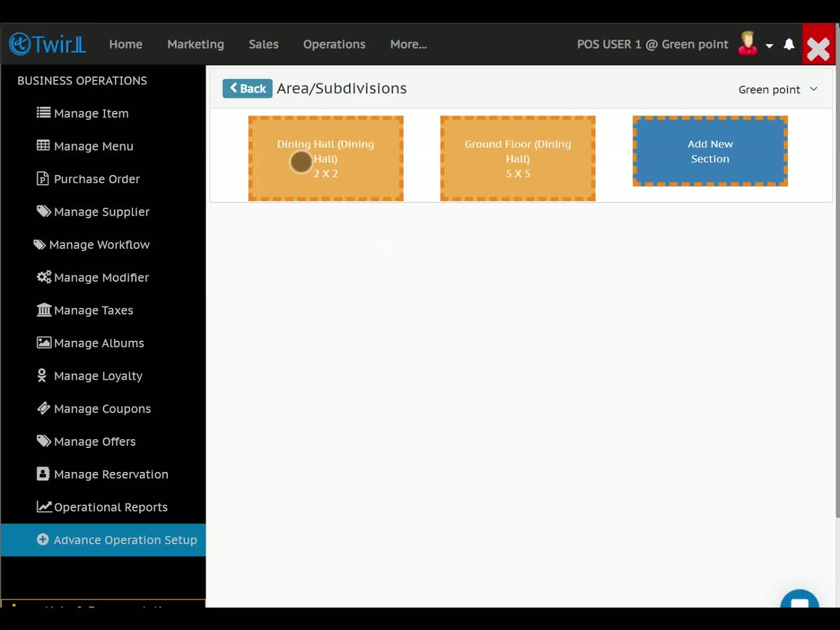Open the chat bubble widget
This screenshot has height=630, width=840.
(x=800, y=600)
